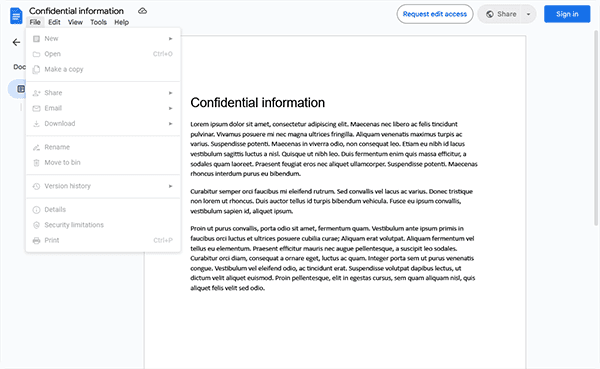Click the paragraph starting with Lorem ipsum dolor
Image resolution: width=600 pixels, height=369 pixels.
pyautogui.click(x=334, y=149)
